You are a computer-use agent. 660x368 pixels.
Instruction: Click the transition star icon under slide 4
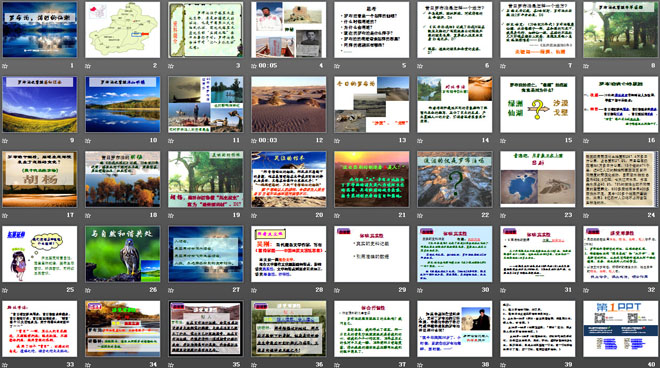click(x=254, y=66)
